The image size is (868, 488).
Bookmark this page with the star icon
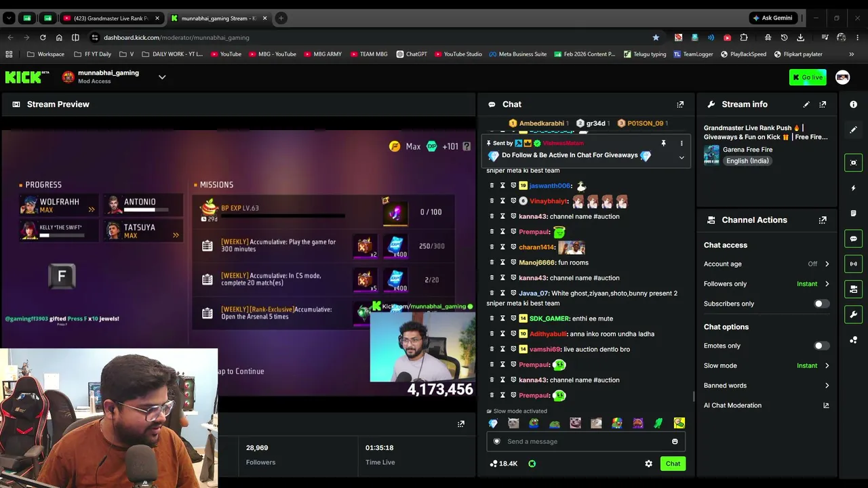coord(656,37)
